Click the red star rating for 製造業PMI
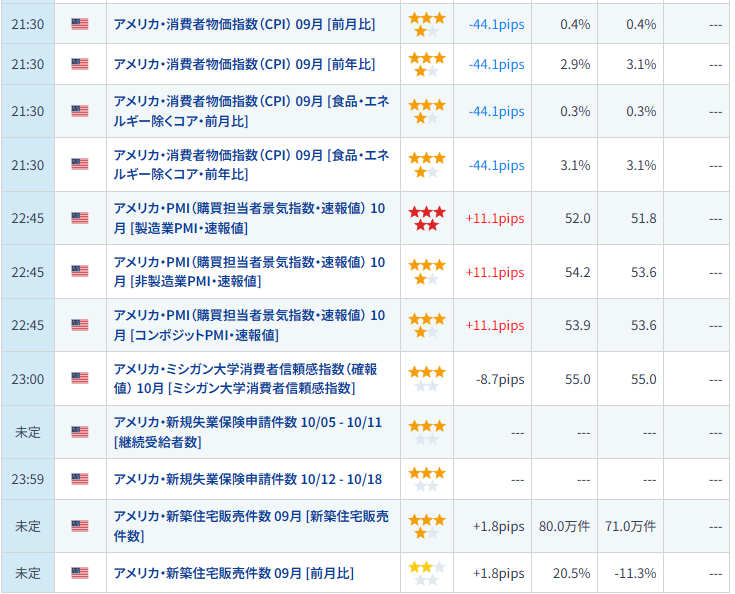The width and height of the screenshot is (735, 594). (x=427, y=218)
